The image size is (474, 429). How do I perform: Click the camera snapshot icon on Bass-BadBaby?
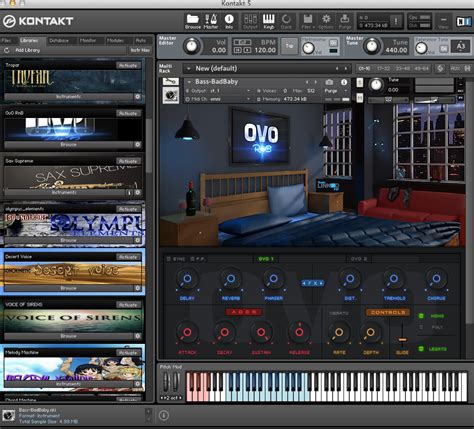(329, 82)
